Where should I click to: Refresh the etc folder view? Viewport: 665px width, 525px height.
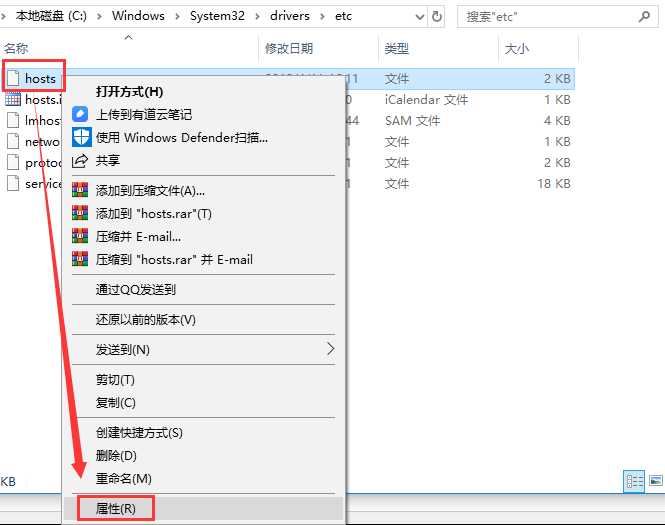(436, 17)
